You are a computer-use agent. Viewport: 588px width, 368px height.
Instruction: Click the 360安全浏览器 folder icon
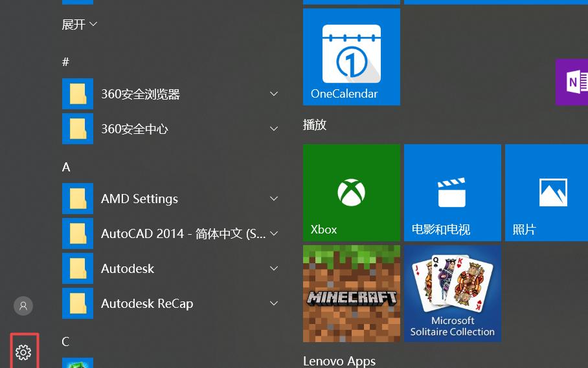78,94
